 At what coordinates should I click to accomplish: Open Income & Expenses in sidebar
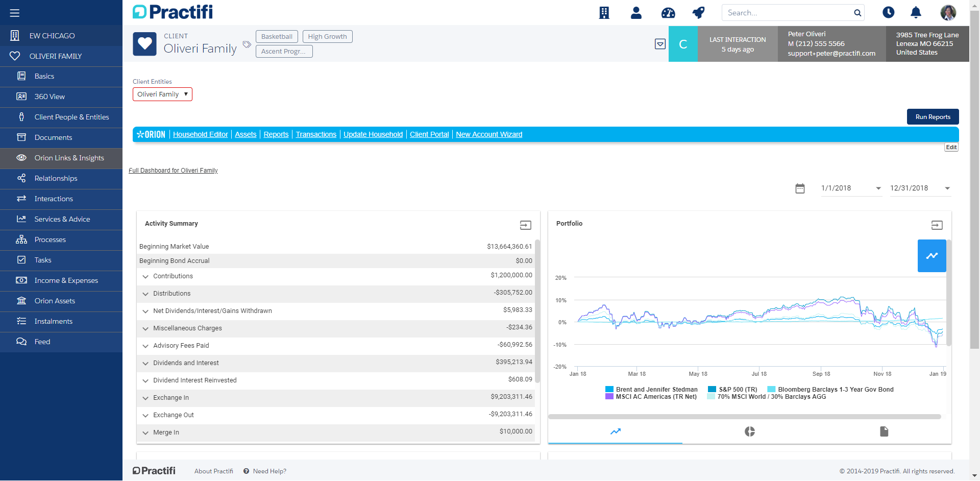(61, 280)
